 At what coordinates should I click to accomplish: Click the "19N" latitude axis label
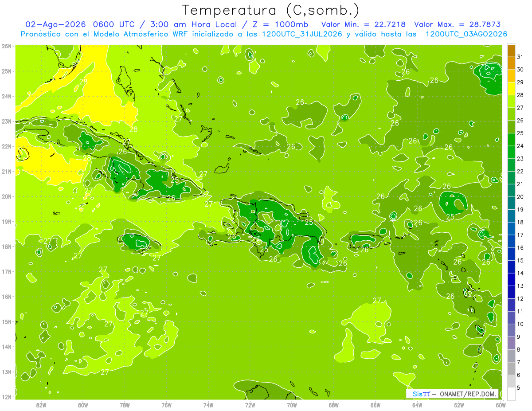click(7, 221)
